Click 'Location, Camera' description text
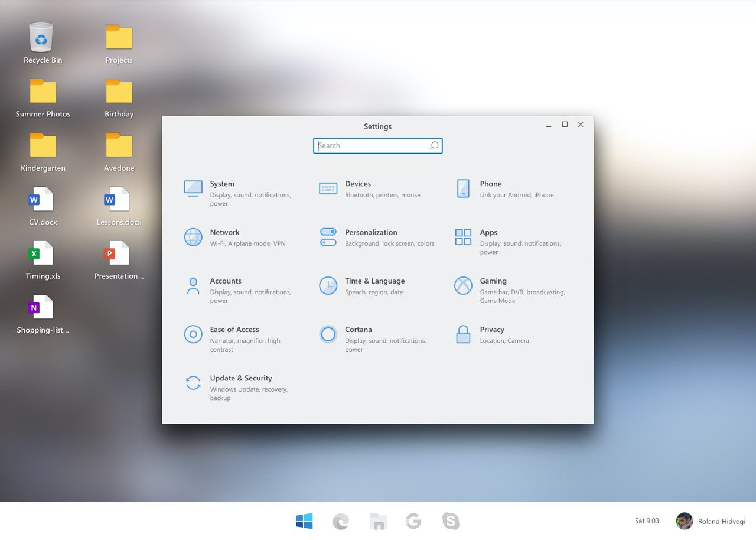 (x=504, y=341)
